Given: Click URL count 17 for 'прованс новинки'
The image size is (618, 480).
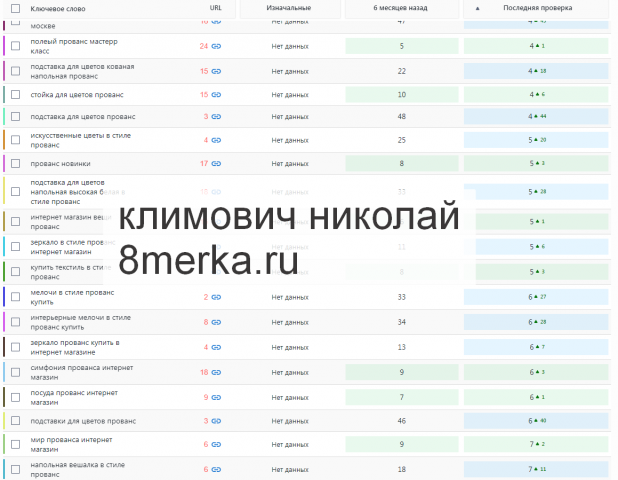Looking at the screenshot, I should click(x=204, y=164).
